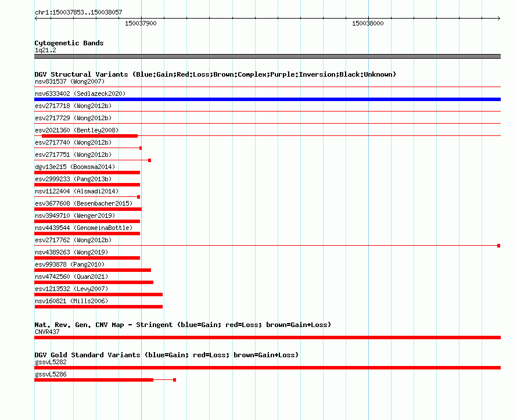Click the DGV Structural Variants track title
This screenshot has height=420, width=517.
pos(215,74)
